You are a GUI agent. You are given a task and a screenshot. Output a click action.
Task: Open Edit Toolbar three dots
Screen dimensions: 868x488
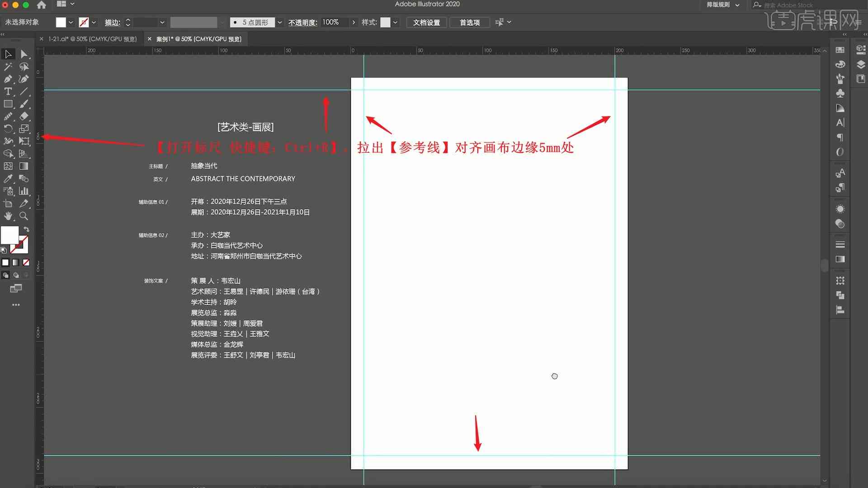16,305
